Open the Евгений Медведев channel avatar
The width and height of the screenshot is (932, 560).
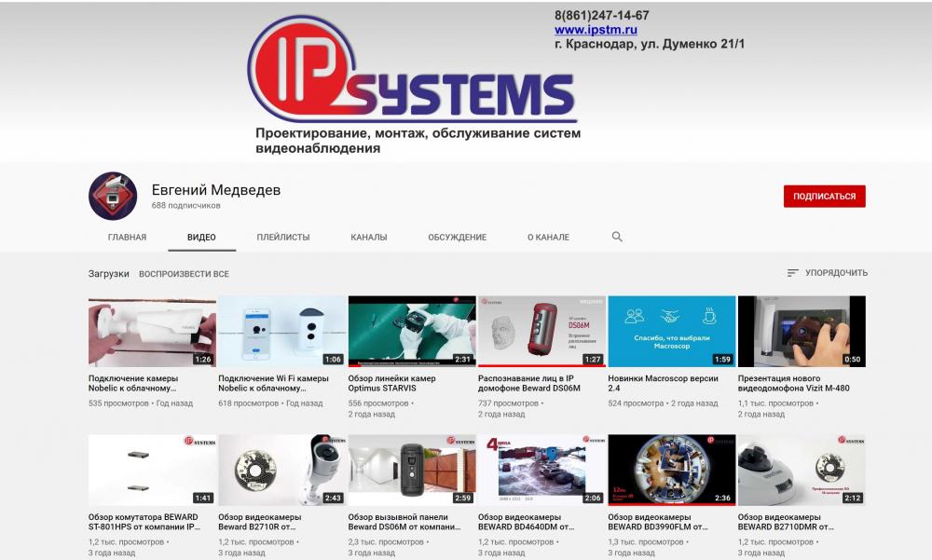113,196
